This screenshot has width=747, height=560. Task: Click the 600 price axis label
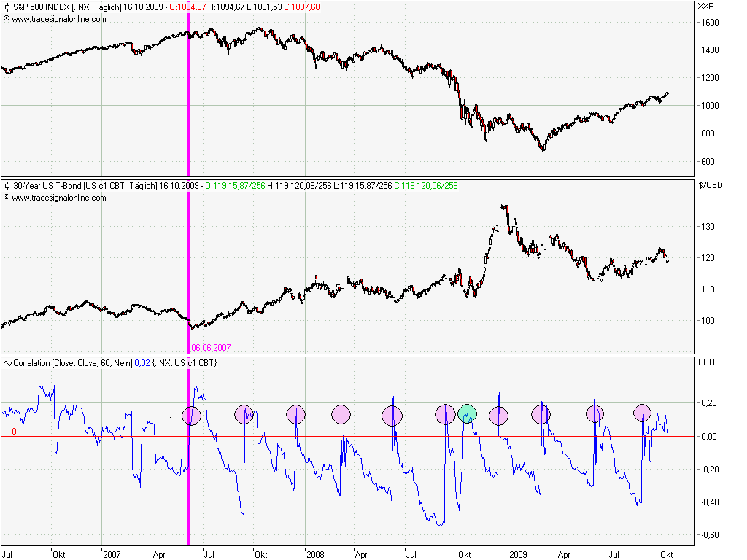click(x=708, y=162)
